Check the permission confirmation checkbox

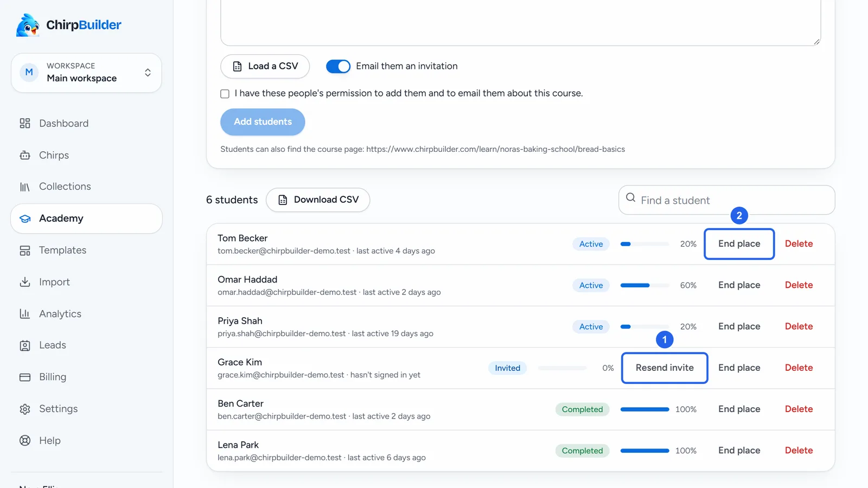click(225, 94)
